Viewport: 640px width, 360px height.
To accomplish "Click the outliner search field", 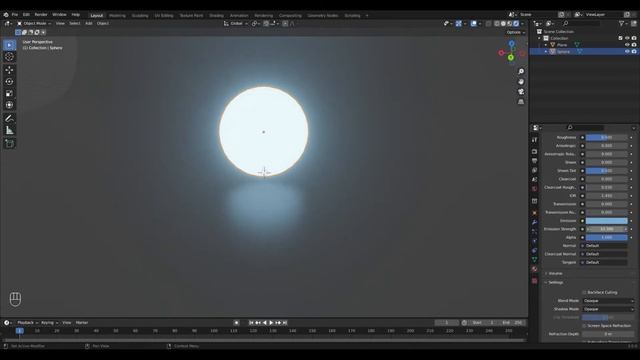I will (582, 24).
